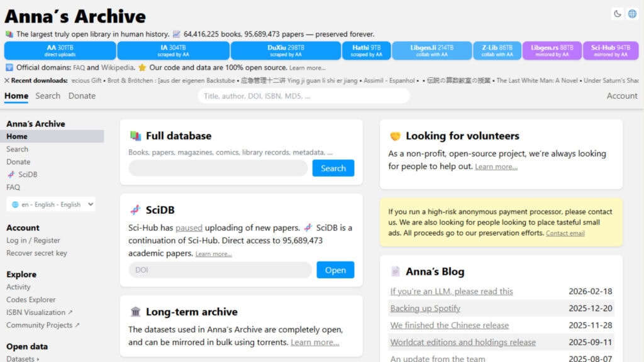The height and width of the screenshot is (362, 644).
Task: Open SciDB from the left sidebar
Action: (28, 175)
